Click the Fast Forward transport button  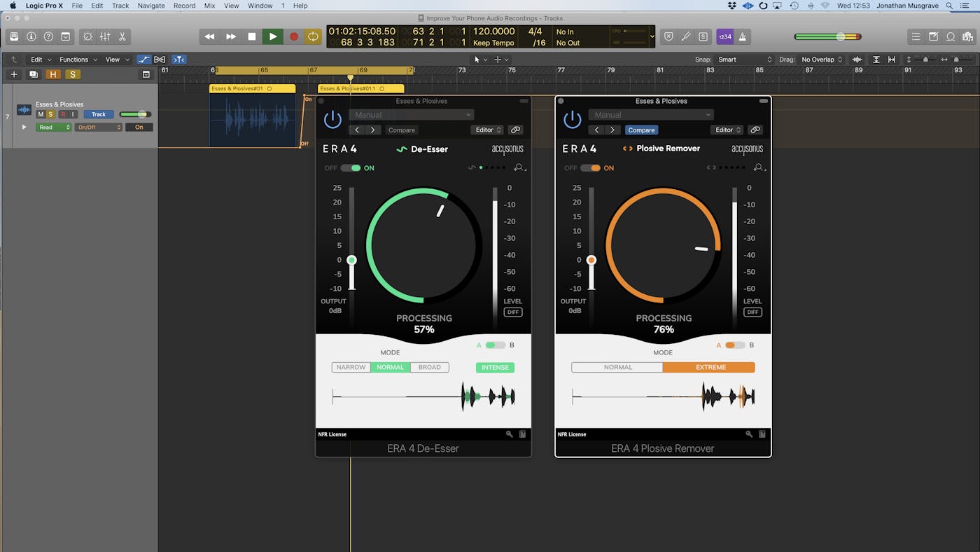click(231, 36)
